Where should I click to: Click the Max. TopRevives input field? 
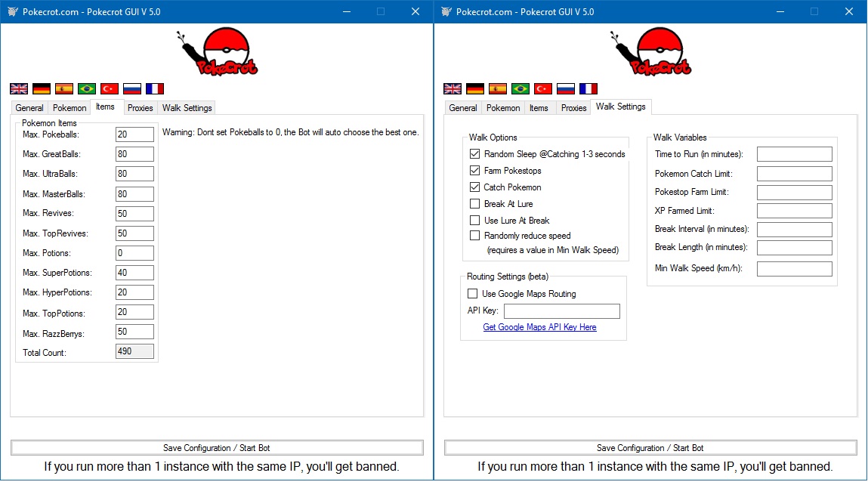pyautogui.click(x=134, y=233)
